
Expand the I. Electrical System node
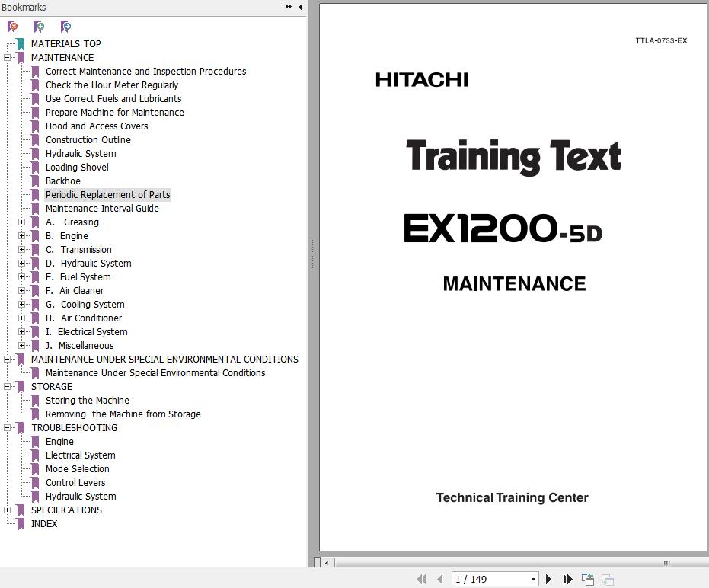tap(22, 332)
